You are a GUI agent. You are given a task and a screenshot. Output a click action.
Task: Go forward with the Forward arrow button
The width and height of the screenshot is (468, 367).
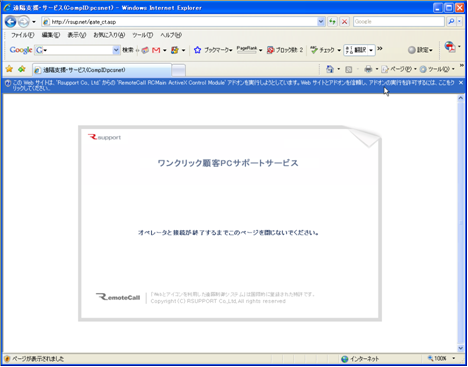click(24, 22)
